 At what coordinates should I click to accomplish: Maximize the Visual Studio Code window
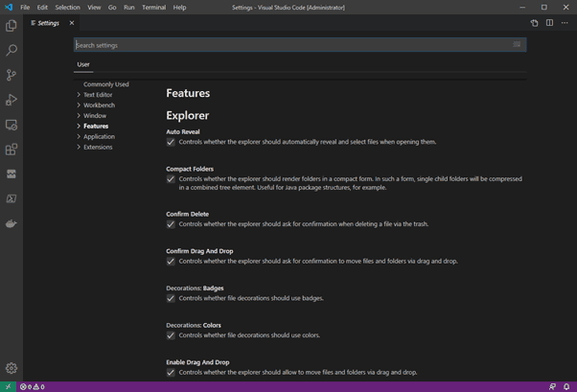pos(543,8)
